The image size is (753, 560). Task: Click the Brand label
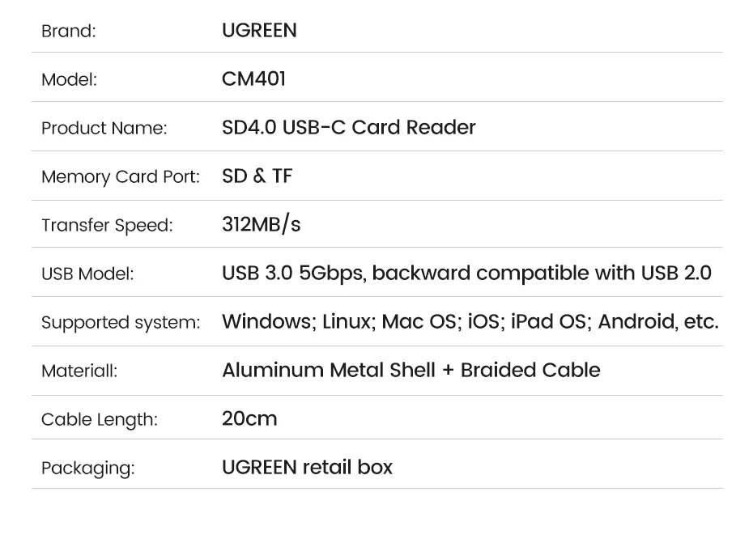(69, 32)
